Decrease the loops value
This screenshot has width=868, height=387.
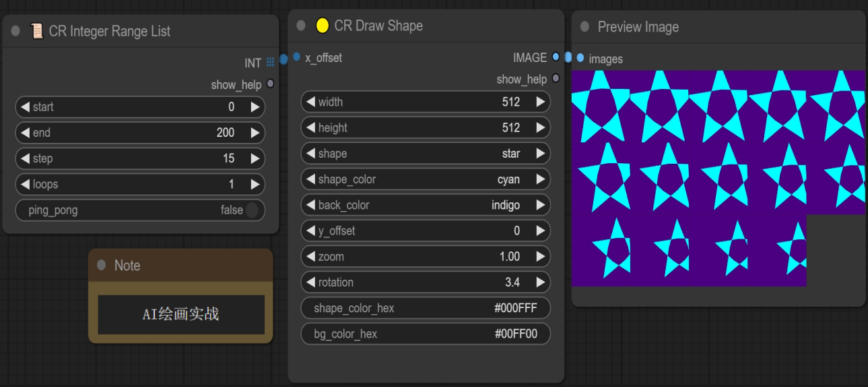26,184
